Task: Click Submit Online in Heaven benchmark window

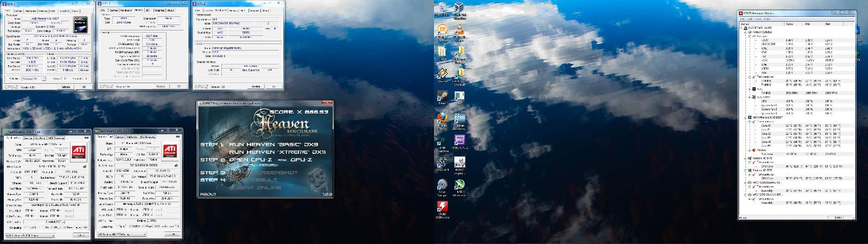Action: 256,187
